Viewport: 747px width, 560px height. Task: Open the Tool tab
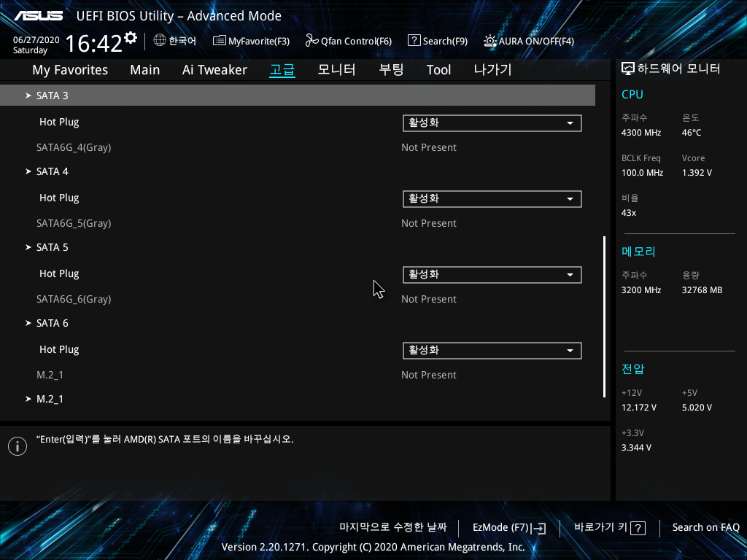tap(438, 70)
